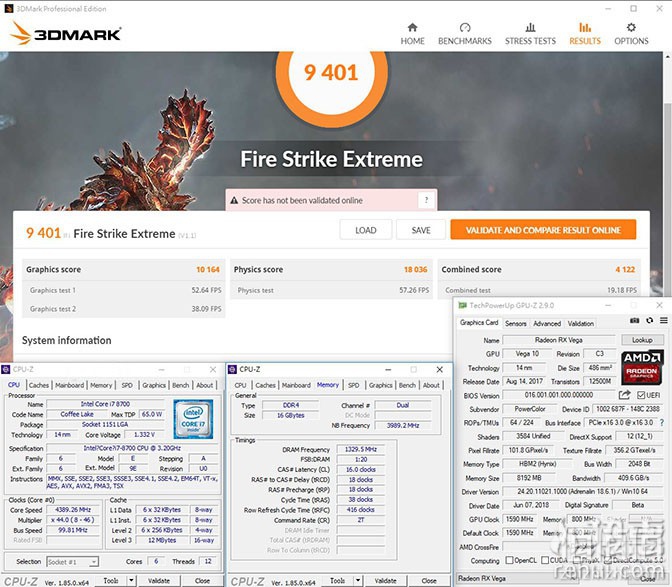This screenshot has width=672, height=587.
Task: Click Intel Core i7 8700 name field
Action: [x=105, y=404]
